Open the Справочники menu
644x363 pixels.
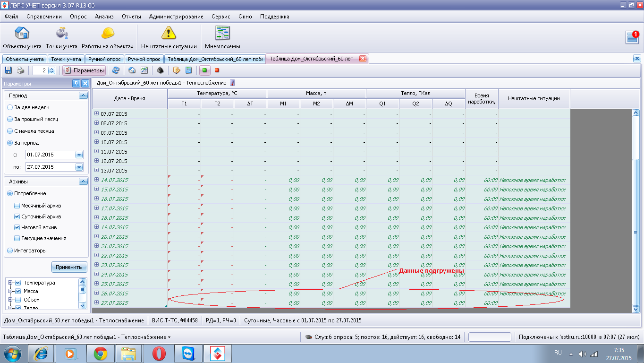coord(44,17)
